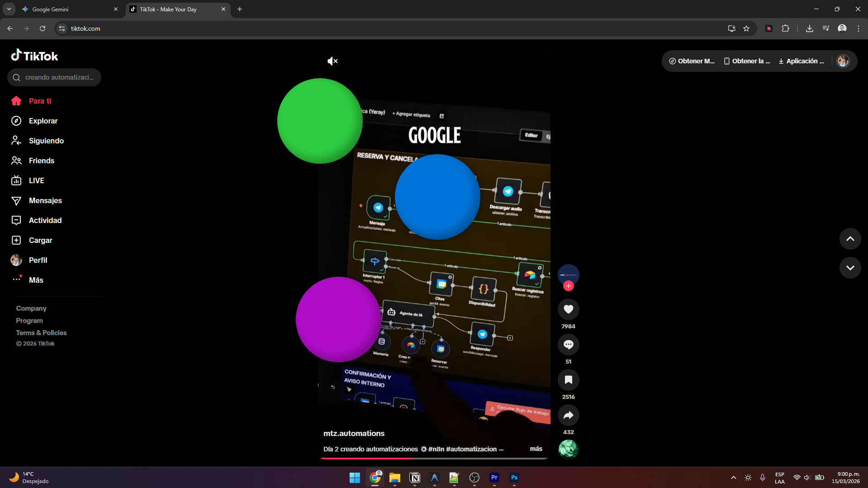Open a new browser tab
Image resolution: width=868 pixels, height=488 pixels.
click(240, 9)
